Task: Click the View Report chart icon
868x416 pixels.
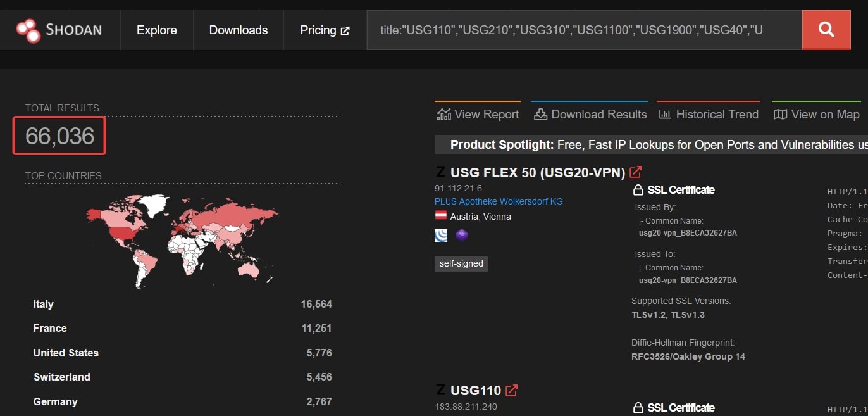Action: click(443, 115)
